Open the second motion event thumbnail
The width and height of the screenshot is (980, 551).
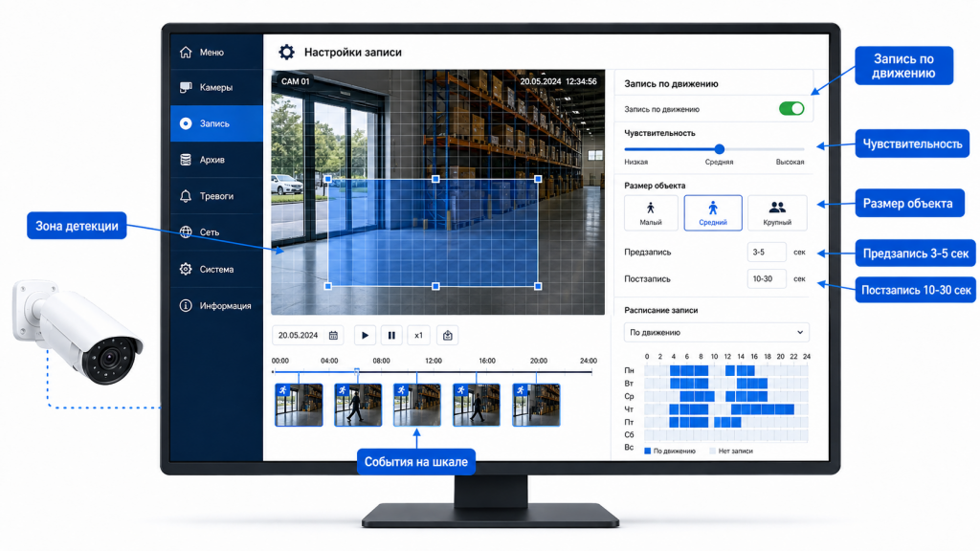(x=358, y=405)
